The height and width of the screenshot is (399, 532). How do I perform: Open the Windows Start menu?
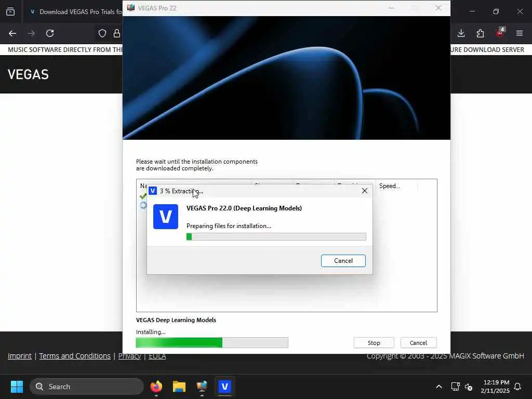(x=17, y=387)
